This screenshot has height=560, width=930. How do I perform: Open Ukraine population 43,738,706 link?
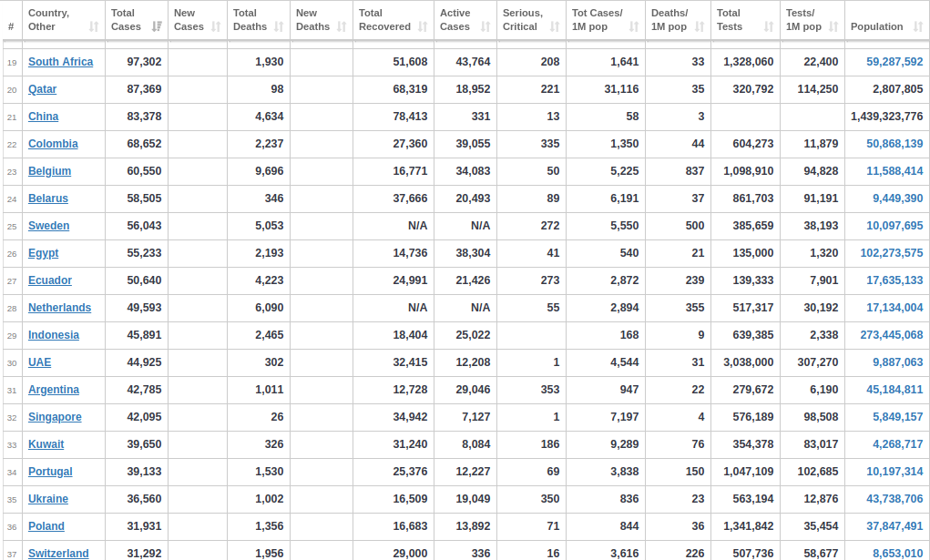(x=894, y=498)
